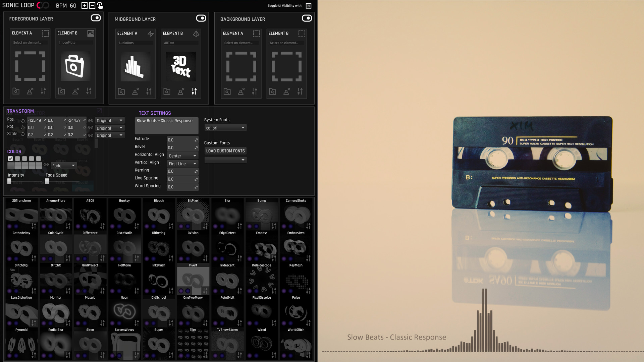Open the System Fonts calibri dropdown

[x=225, y=128]
